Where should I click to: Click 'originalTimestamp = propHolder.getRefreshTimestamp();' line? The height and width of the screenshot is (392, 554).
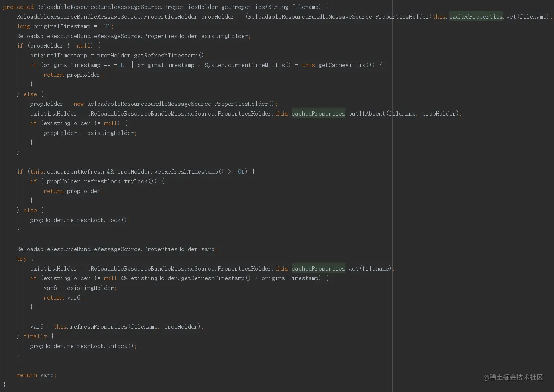pyautogui.click(x=118, y=55)
